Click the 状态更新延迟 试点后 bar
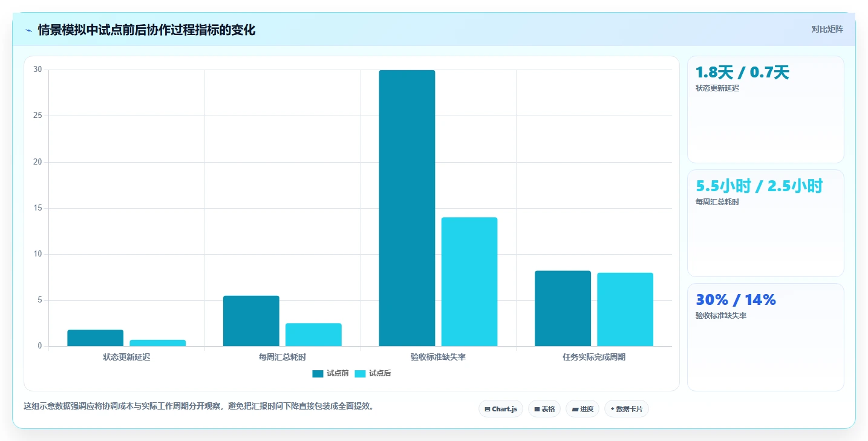The width and height of the screenshot is (868, 441). [x=158, y=343]
